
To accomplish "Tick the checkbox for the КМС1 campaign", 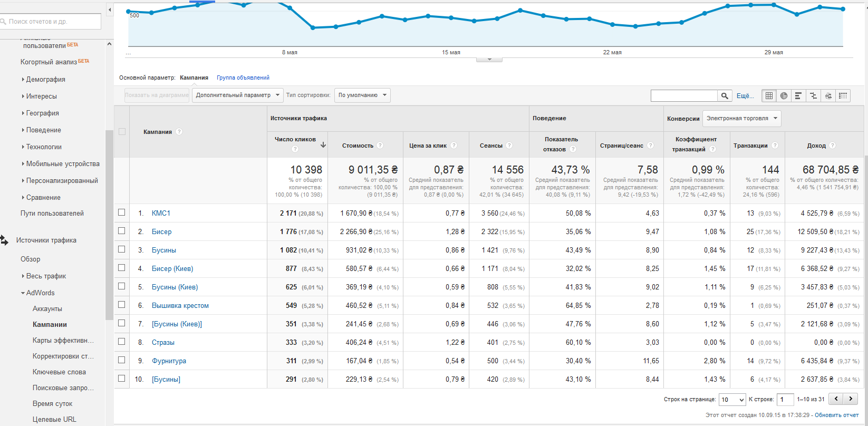I will 122,212.
